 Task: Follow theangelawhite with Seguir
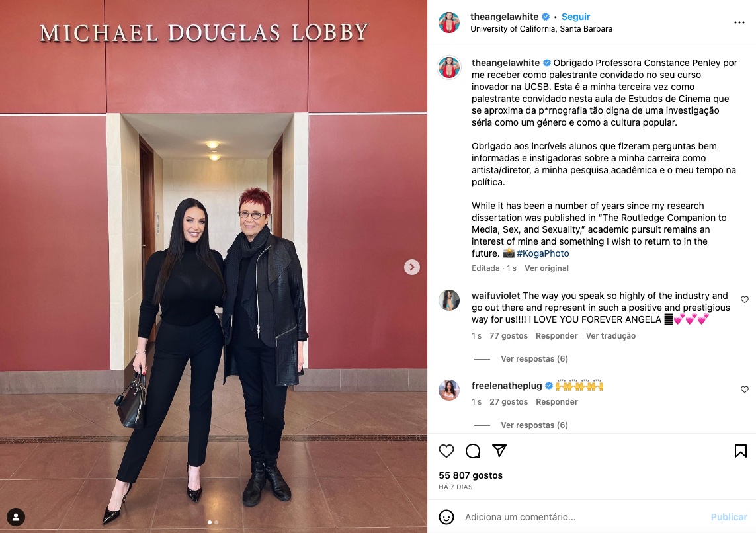pyautogui.click(x=575, y=17)
